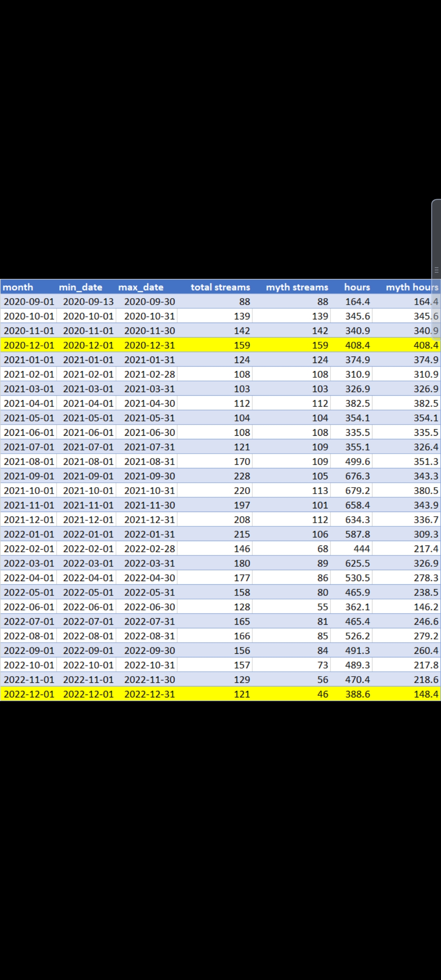Click myth hours "336.7"

[x=426, y=520]
